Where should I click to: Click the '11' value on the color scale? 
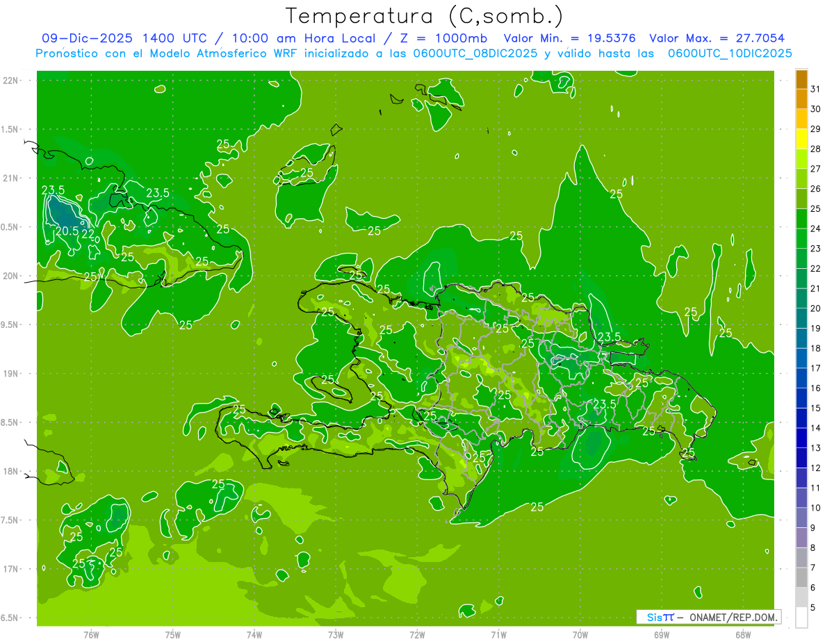tap(816, 488)
